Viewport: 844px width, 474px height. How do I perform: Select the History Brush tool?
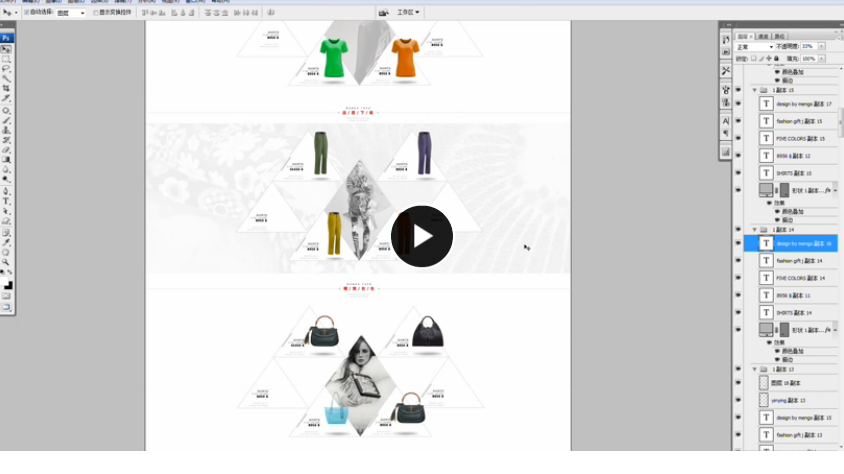pyautogui.click(x=6, y=140)
